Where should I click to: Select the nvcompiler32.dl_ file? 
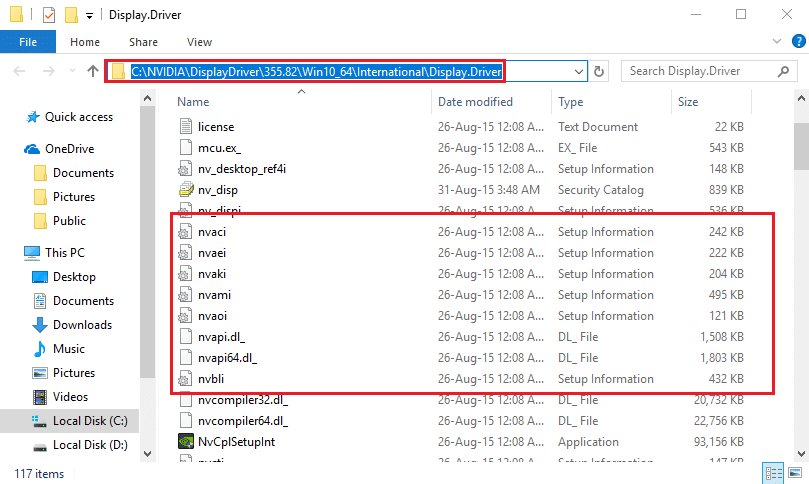(x=242, y=400)
